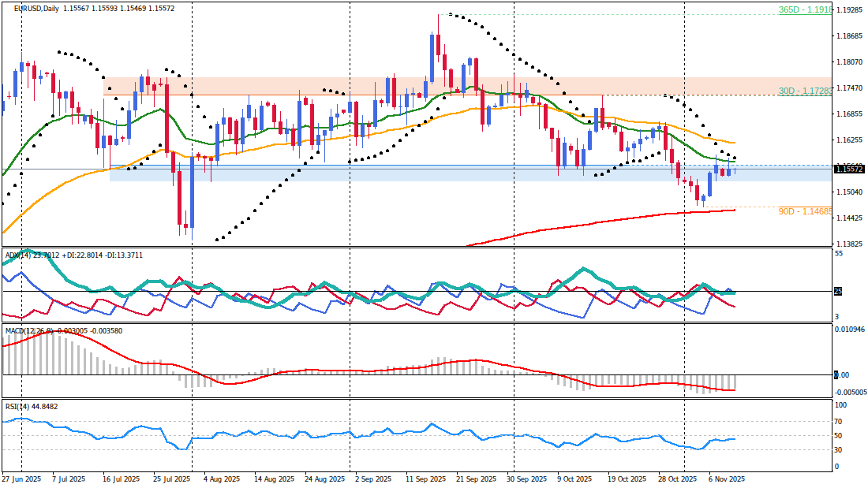
Task: Click the 11 Sep 2025 date label
Action: (425, 479)
